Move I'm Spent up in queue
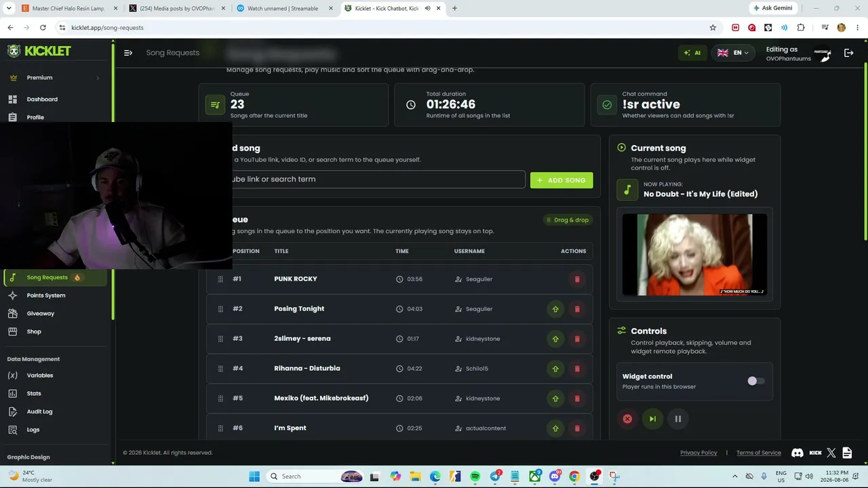Screen dimensions: 868x488 point(555,428)
